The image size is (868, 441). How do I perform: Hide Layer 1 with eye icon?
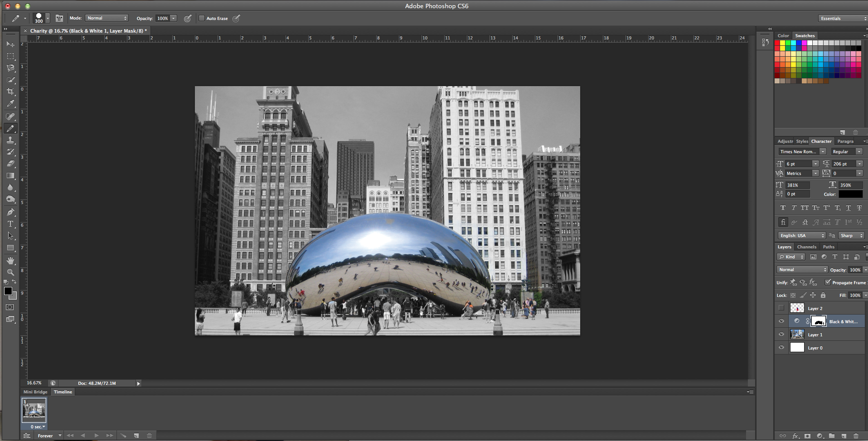click(x=781, y=334)
